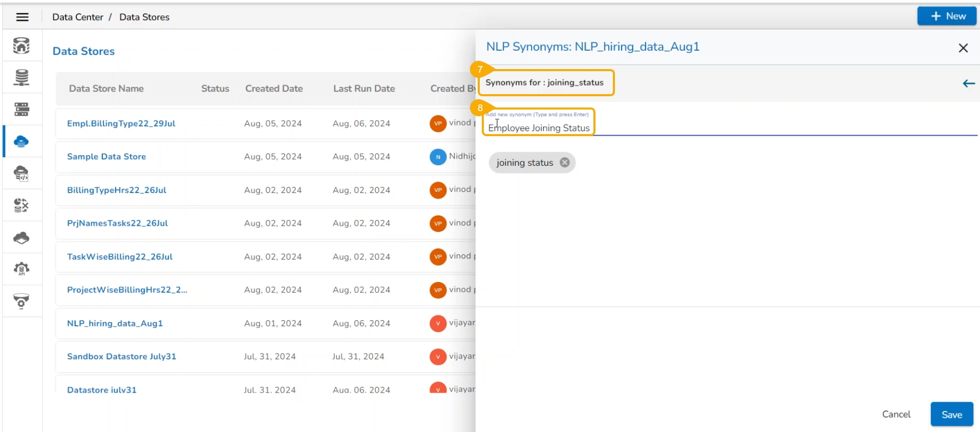Open the funnel gear sidebar icon
The width and height of the screenshot is (980, 432).
click(x=22, y=301)
